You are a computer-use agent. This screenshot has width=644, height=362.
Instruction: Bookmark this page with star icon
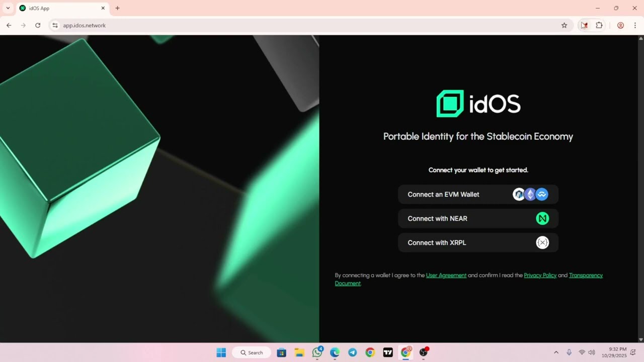pyautogui.click(x=564, y=25)
